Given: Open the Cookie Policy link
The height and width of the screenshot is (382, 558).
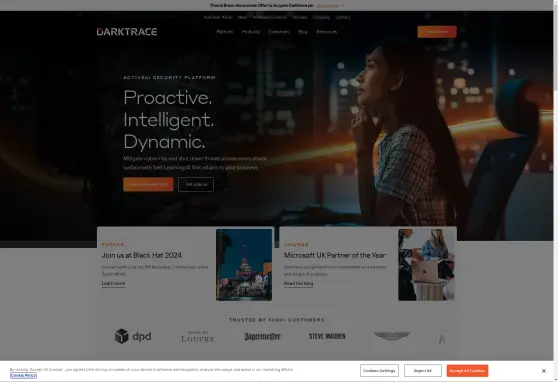Looking at the screenshot, I should pyautogui.click(x=23, y=375).
